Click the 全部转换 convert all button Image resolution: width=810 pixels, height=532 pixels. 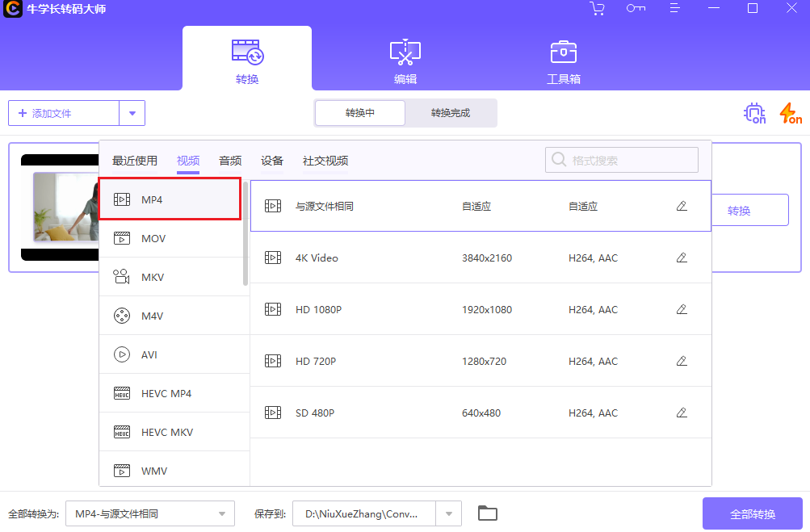753,514
